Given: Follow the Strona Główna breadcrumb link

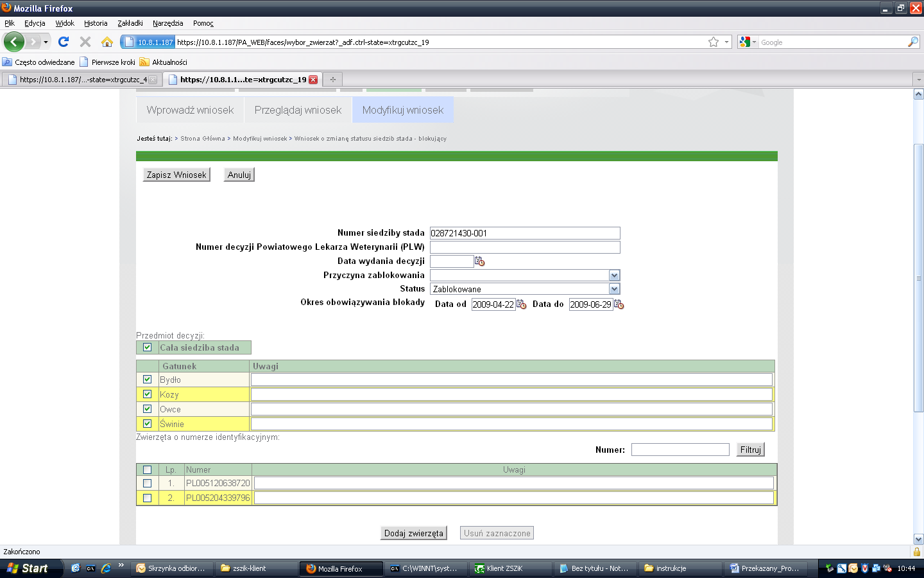Looking at the screenshot, I should [203, 139].
